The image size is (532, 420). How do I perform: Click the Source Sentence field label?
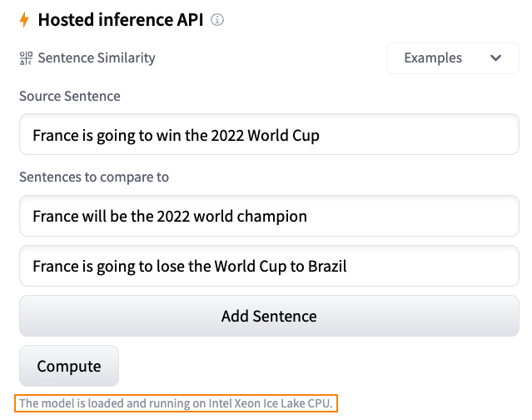point(70,96)
